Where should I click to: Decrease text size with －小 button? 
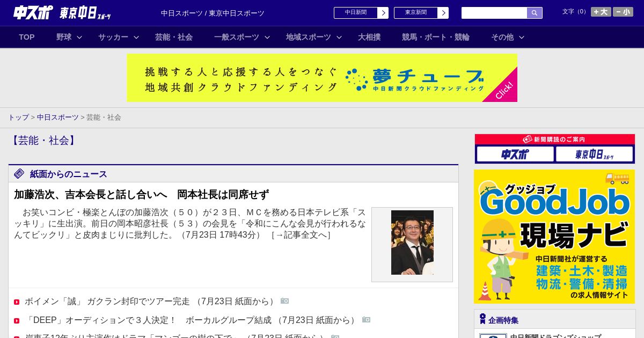[x=623, y=12]
